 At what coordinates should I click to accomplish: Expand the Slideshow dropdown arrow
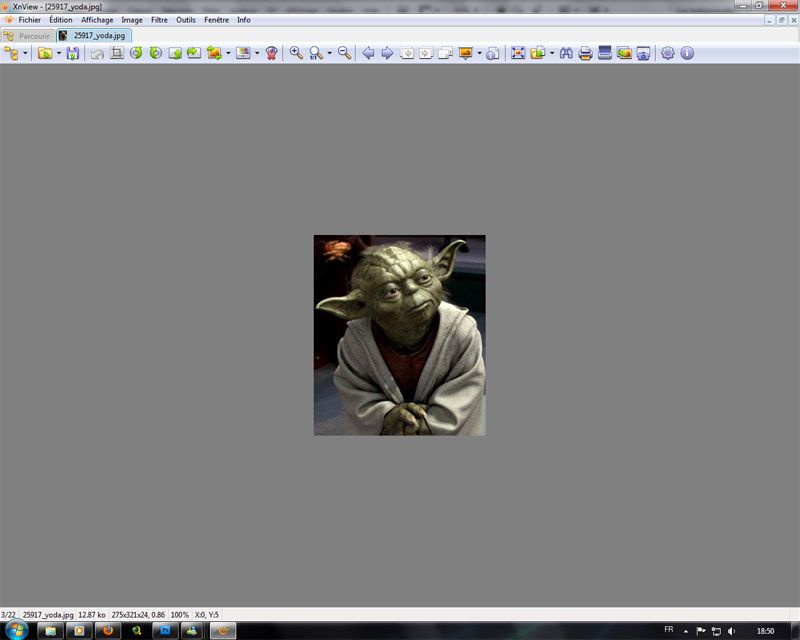pyautogui.click(x=480, y=53)
